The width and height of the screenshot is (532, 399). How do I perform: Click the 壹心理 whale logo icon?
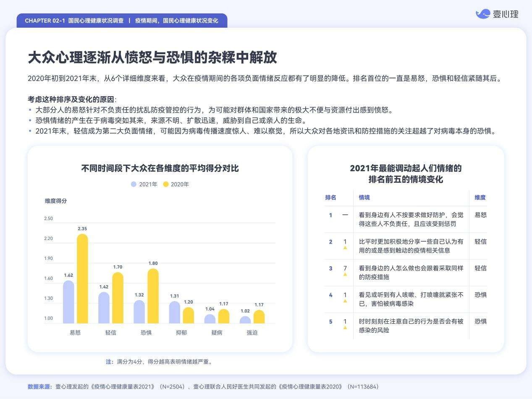(483, 14)
